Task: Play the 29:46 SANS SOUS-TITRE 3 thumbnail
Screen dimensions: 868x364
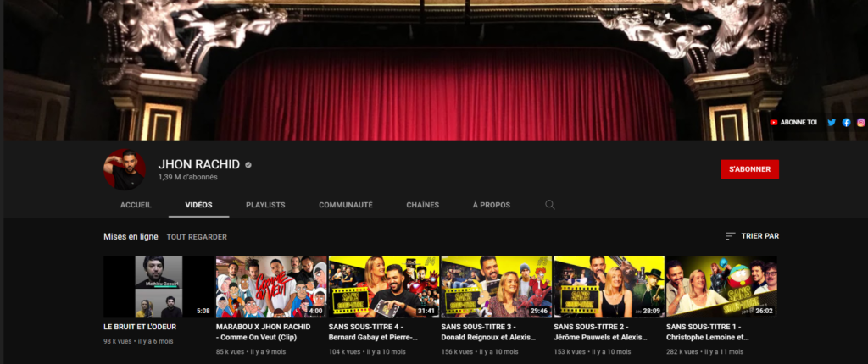Action: tap(496, 287)
